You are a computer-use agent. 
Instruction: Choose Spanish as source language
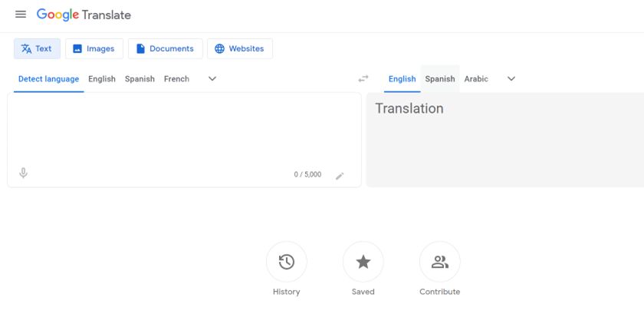click(x=140, y=79)
